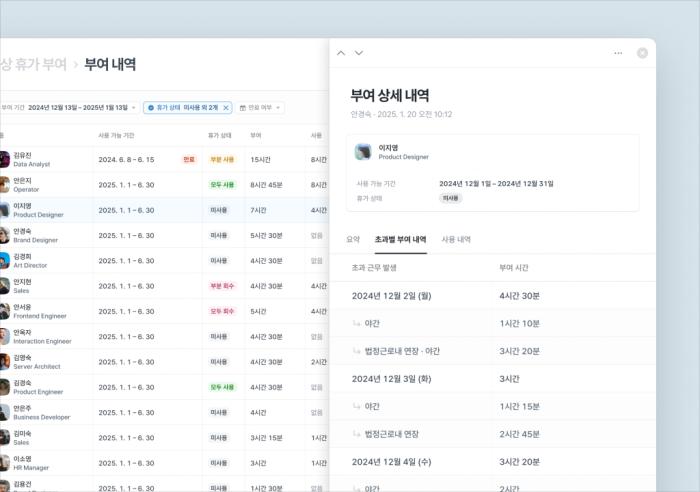
Task: Click the 3시간 20분 value for 12월 4일
Action: pos(519,462)
